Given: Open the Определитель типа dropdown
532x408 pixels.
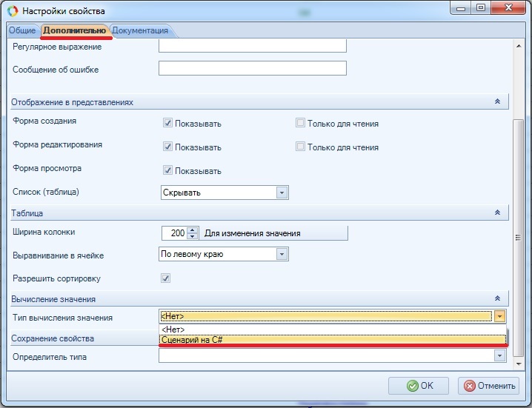Looking at the screenshot, I should (x=500, y=355).
